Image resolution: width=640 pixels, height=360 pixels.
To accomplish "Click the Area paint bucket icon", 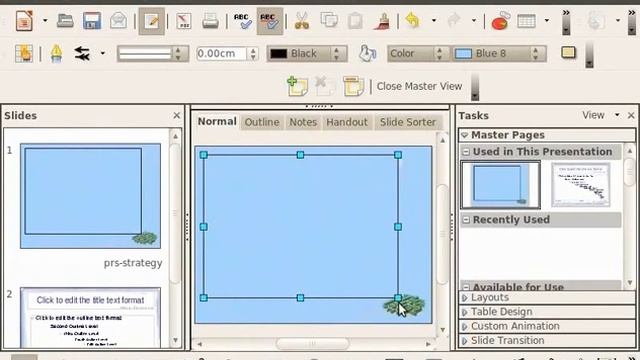I will (367, 53).
